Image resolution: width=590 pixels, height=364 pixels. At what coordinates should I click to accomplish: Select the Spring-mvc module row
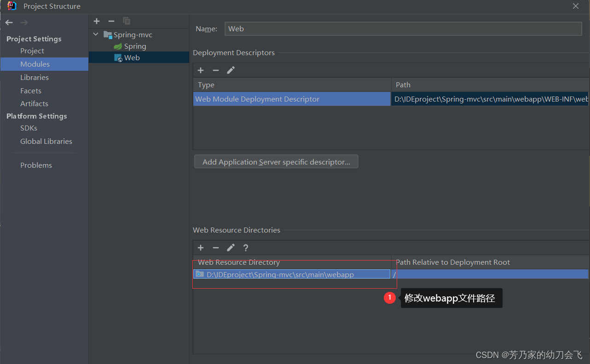point(139,34)
